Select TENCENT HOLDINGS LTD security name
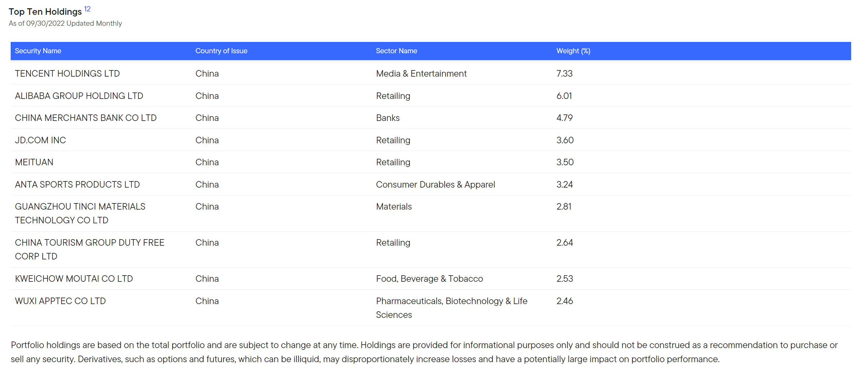The width and height of the screenshot is (868, 379). 67,74
